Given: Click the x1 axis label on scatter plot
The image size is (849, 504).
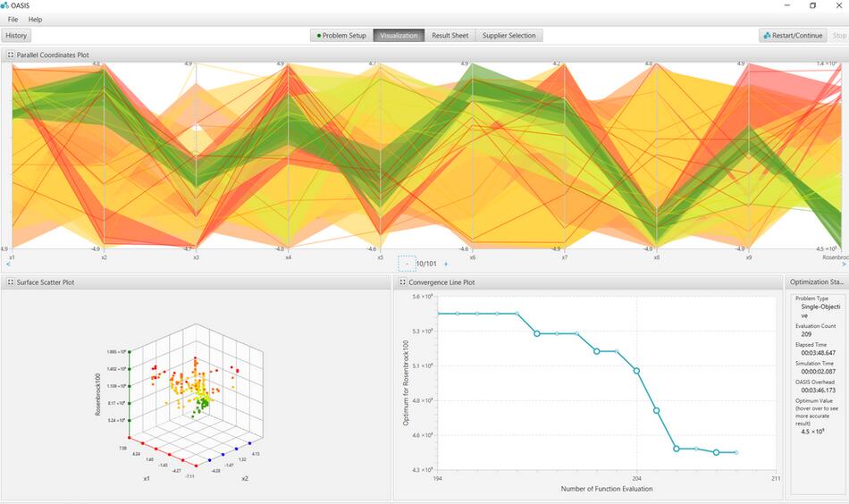Looking at the screenshot, I should (x=147, y=479).
